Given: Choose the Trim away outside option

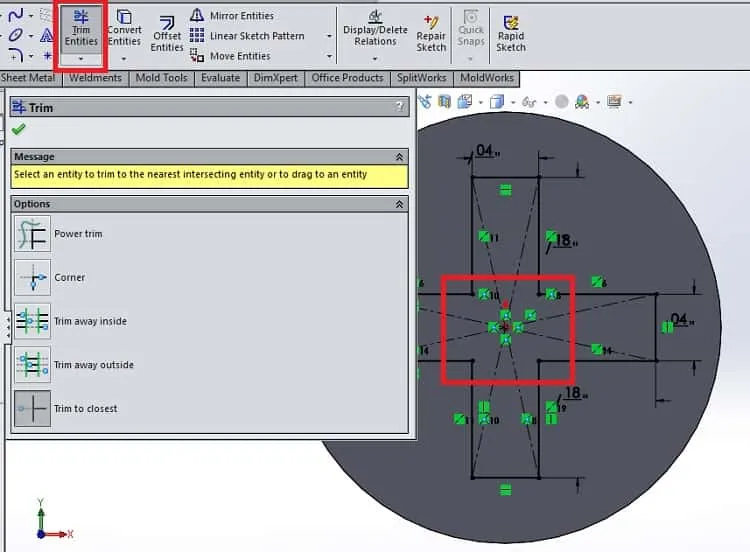Looking at the screenshot, I should coord(33,365).
